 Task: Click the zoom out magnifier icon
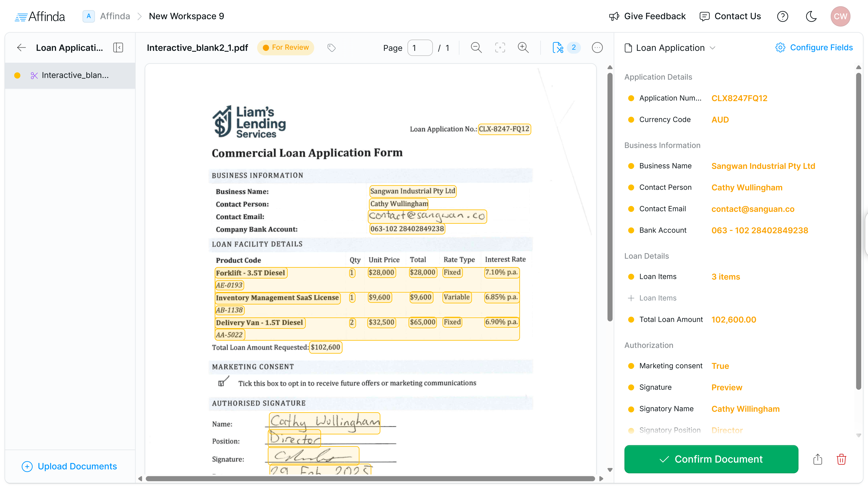[476, 47]
